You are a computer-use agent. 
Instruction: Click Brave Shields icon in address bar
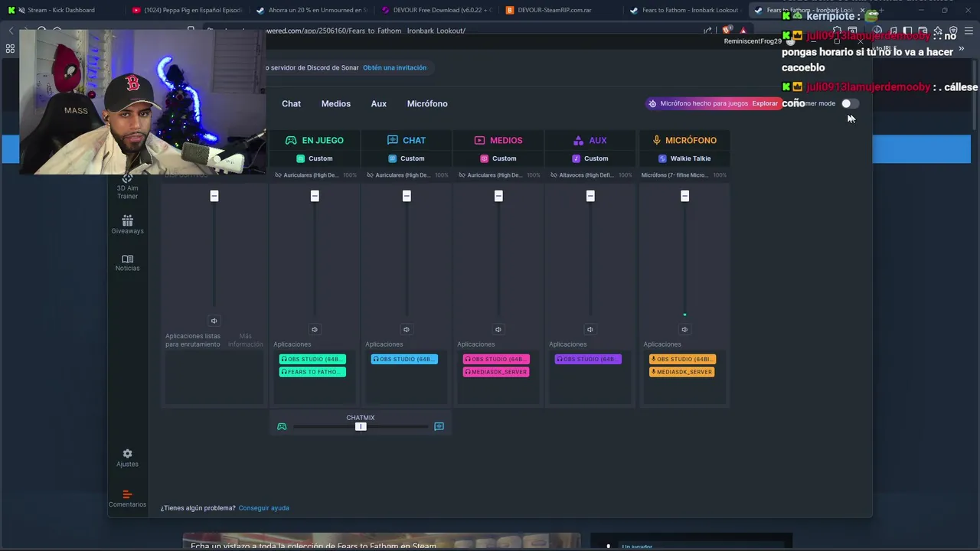tap(727, 31)
